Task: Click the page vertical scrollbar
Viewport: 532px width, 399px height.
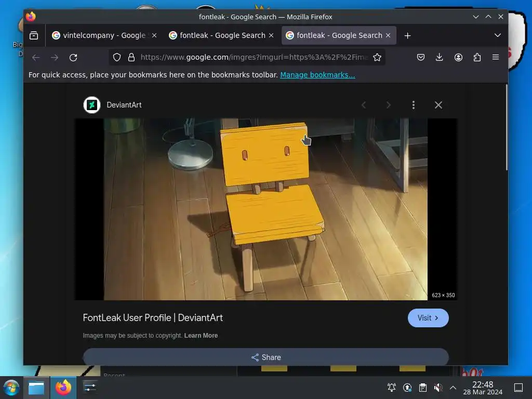Action: pos(507,128)
